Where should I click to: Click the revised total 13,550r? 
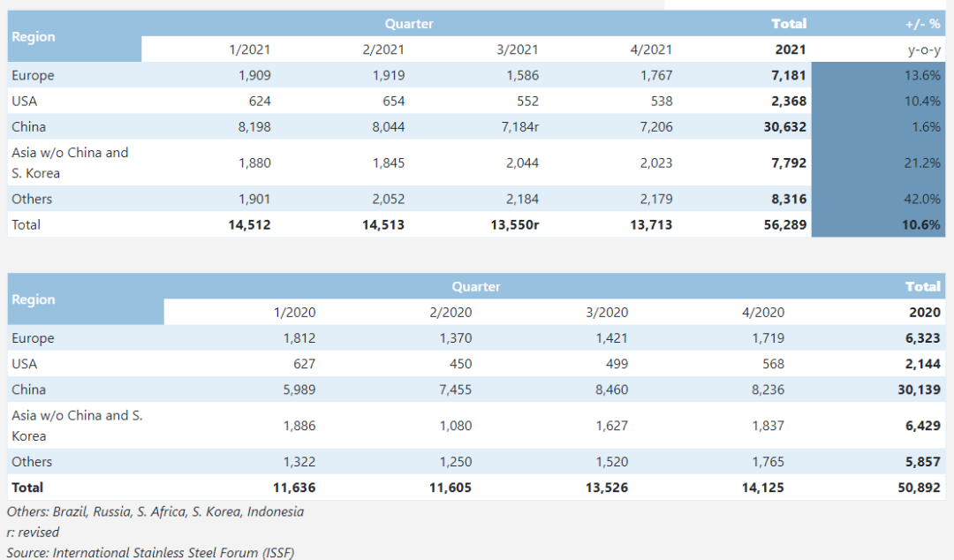click(x=514, y=224)
